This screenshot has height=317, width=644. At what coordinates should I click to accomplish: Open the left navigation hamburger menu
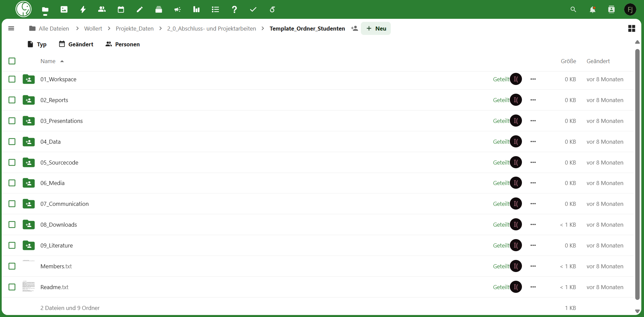pyautogui.click(x=11, y=29)
